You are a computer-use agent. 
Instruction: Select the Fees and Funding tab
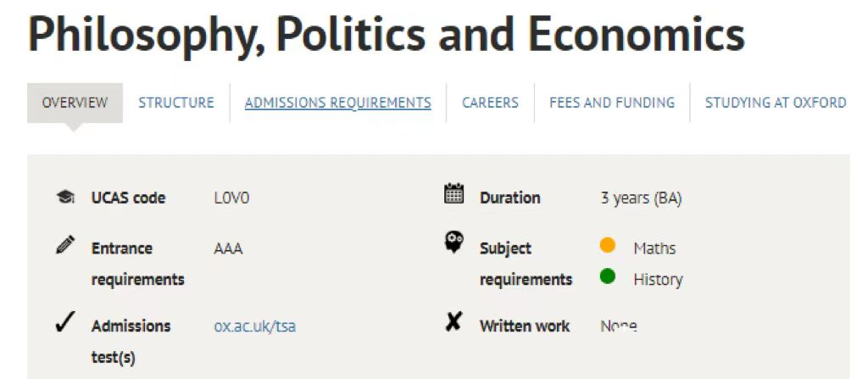click(612, 103)
